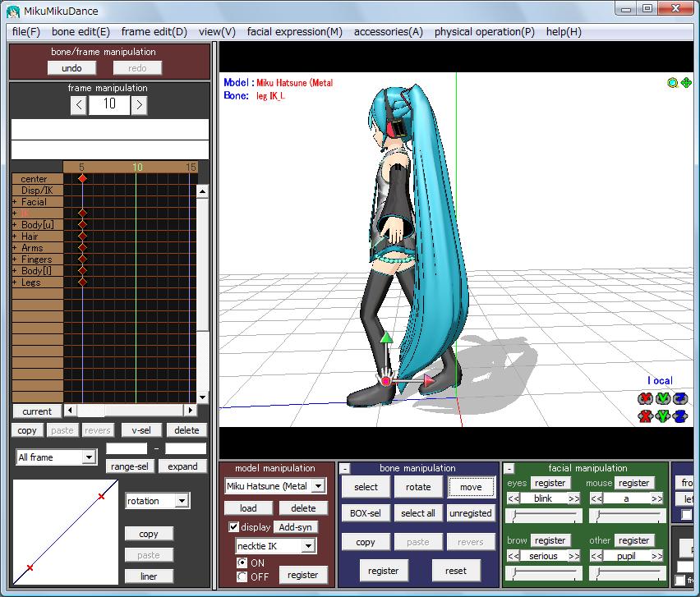The height and width of the screenshot is (597, 700).
Task: Click the other pupil slider
Action: pos(627,573)
